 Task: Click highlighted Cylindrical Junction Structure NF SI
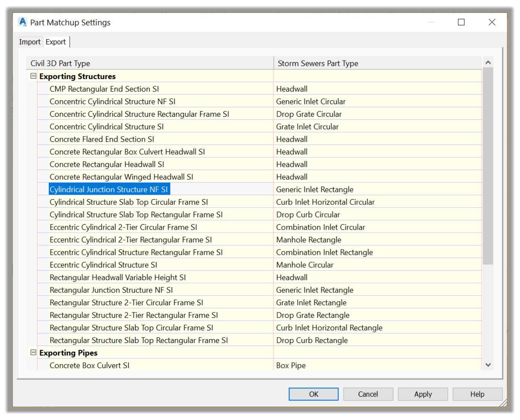[x=109, y=189]
